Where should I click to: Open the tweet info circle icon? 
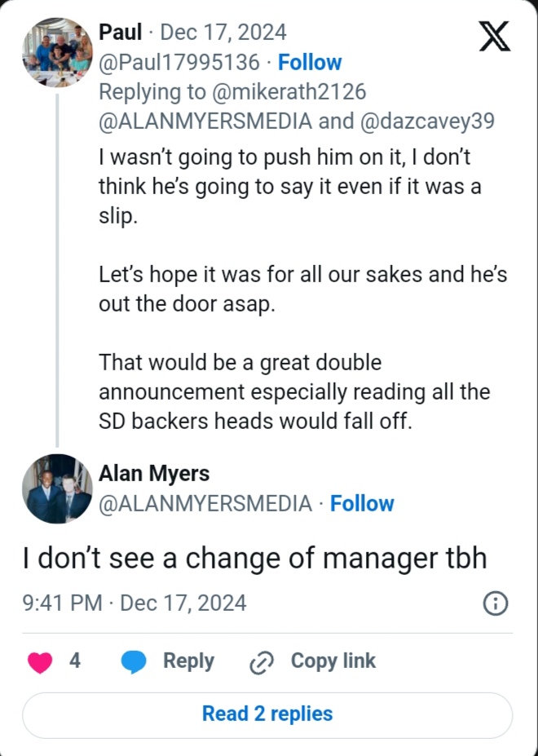(496, 603)
